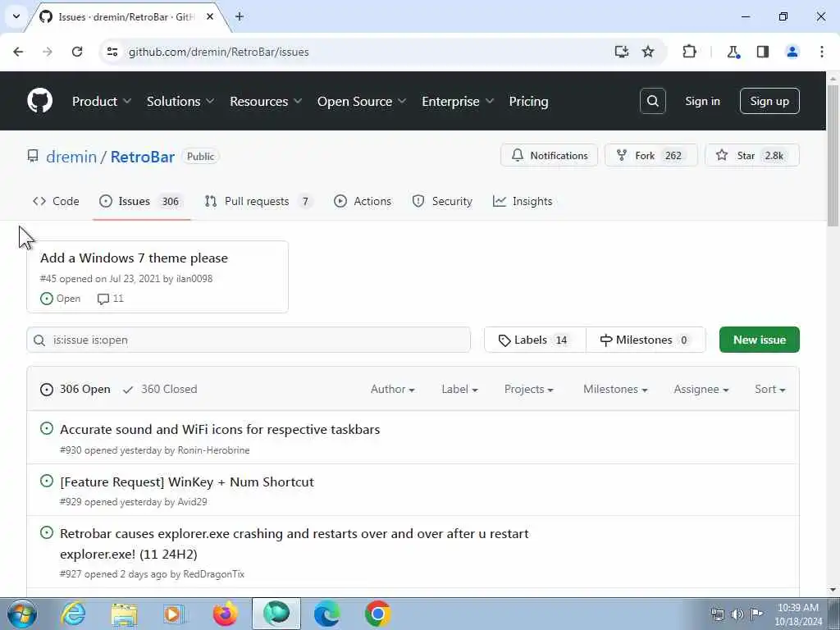The width and height of the screenshot is (840, 630).
Task: Open Chrome three-dot menu
Action: [x=822, y=52]
